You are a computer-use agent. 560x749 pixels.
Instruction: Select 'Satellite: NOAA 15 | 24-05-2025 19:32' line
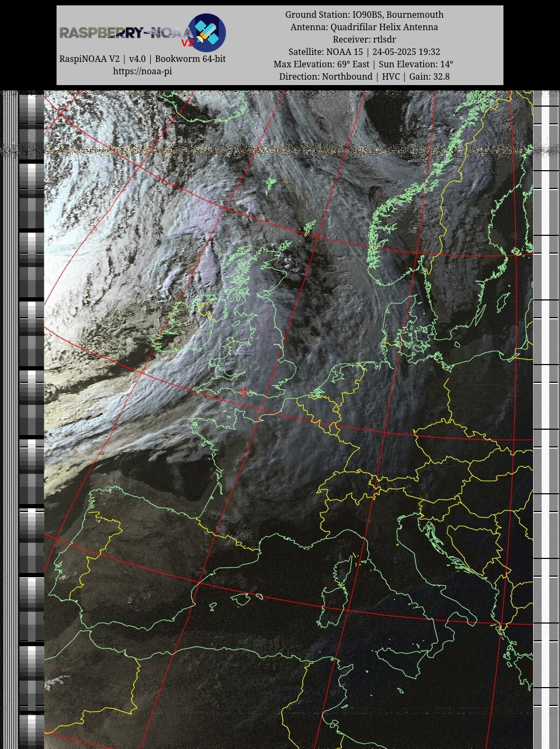coord(364,52)
